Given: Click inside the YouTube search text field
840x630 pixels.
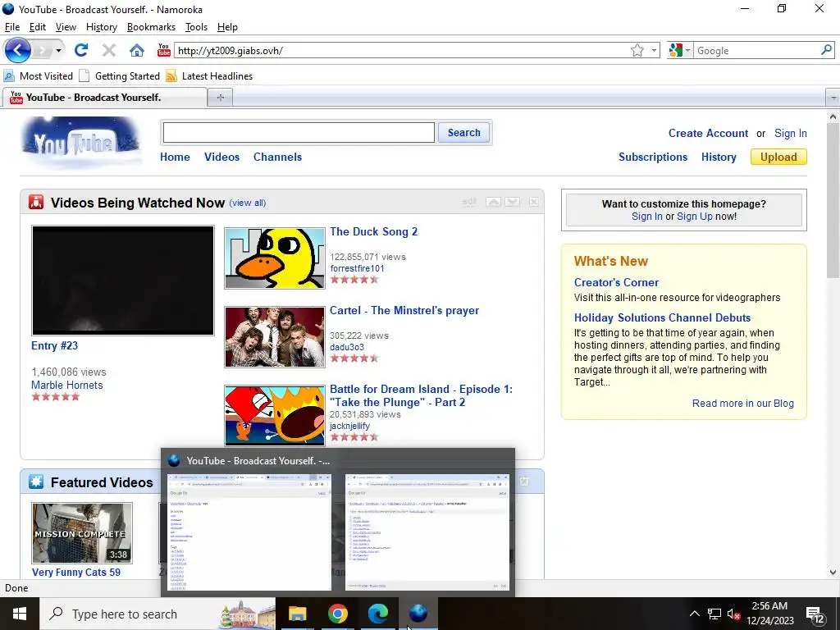Looking at the screenshot, I should (299, 132).
